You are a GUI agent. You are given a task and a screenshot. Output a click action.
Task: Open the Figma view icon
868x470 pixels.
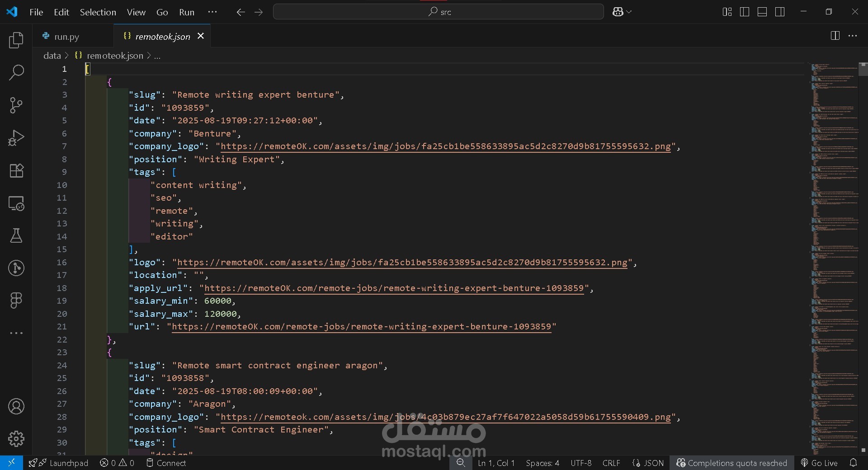16,301
